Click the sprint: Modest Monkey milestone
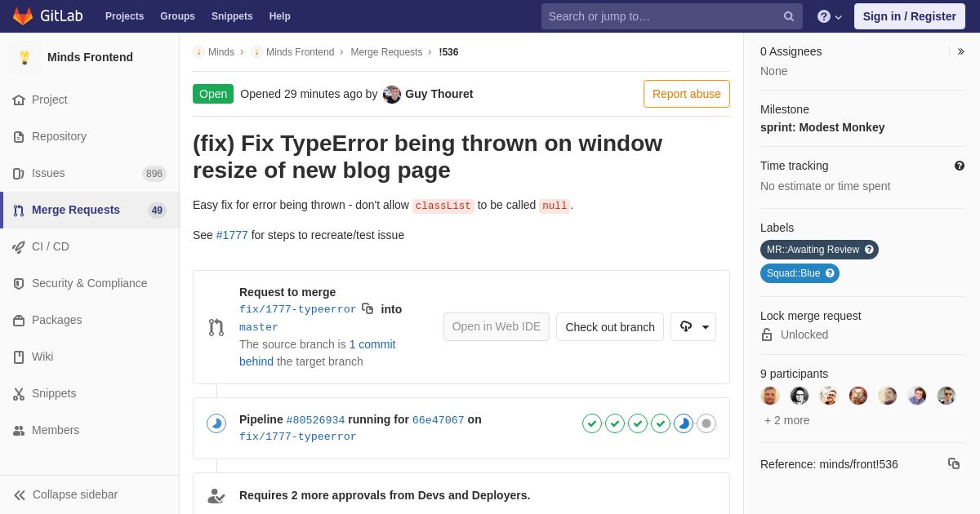 point(822,127)
